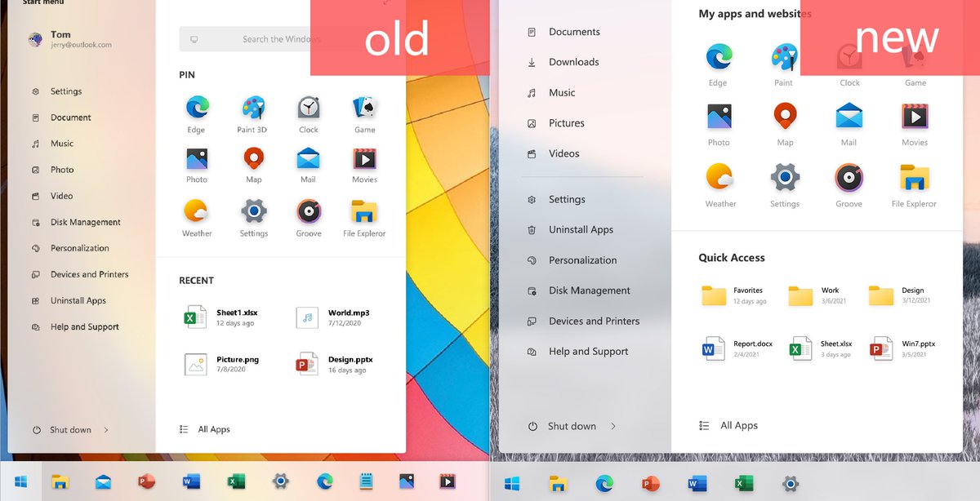Open Favorites folder in Quick Access
This screenshot has height=501, width=980.
(734, 295)
